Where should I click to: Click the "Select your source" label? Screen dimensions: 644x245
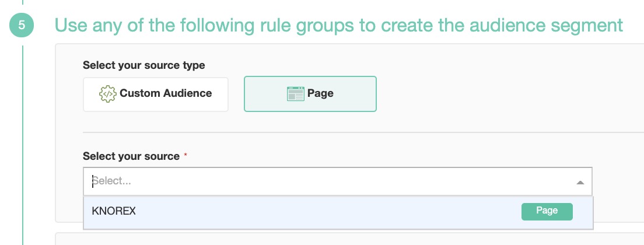(131, 156)
